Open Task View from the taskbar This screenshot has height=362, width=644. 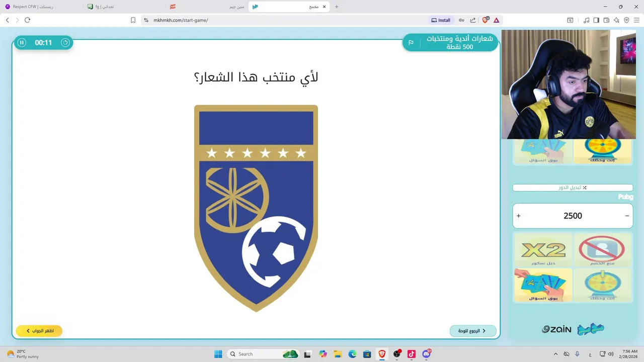pyautogui.click(x=307, y=354)
